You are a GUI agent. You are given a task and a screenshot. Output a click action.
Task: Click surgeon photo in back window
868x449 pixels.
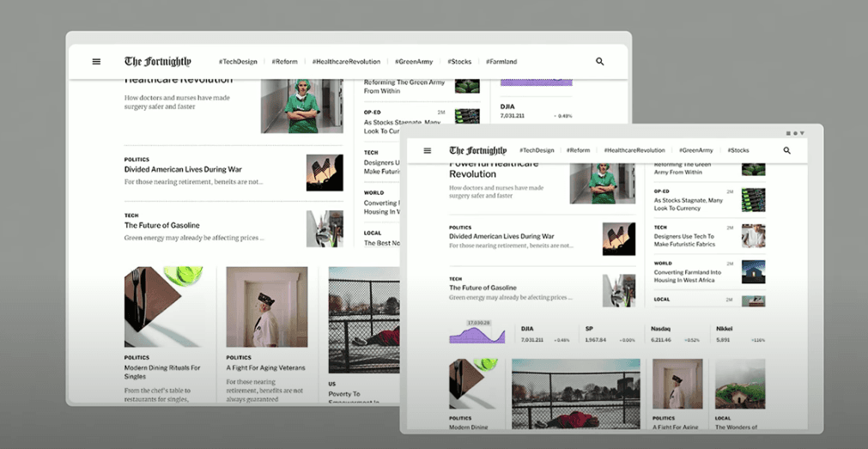click(x=301, y=106)
